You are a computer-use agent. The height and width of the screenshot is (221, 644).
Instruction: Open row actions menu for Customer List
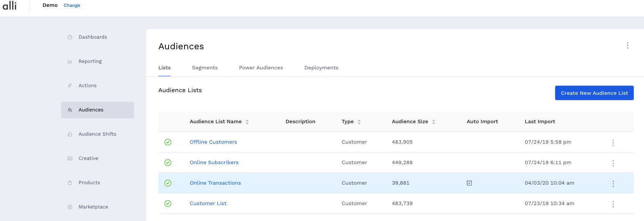point(613,204)
